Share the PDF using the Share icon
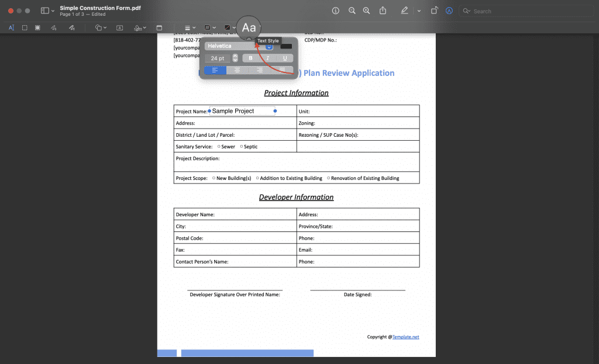This screenshot has height=364, width=599. point(383,11)
